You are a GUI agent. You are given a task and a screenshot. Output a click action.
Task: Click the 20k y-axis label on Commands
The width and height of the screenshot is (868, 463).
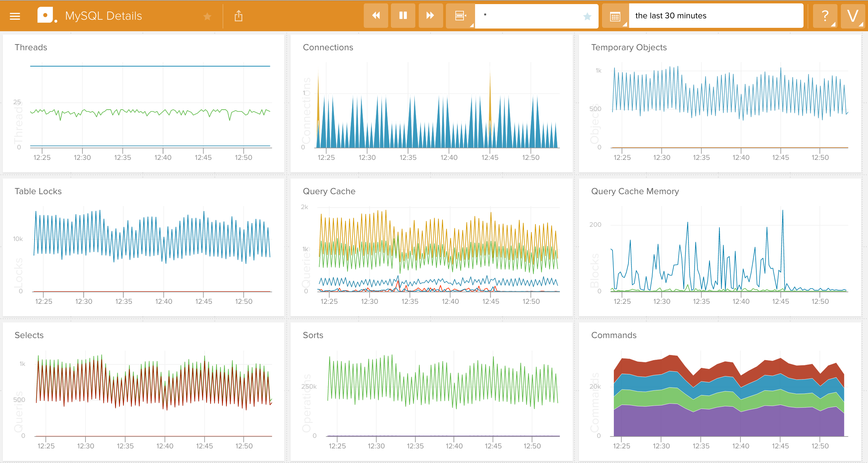pyautogui.click(x=595, y=387)
